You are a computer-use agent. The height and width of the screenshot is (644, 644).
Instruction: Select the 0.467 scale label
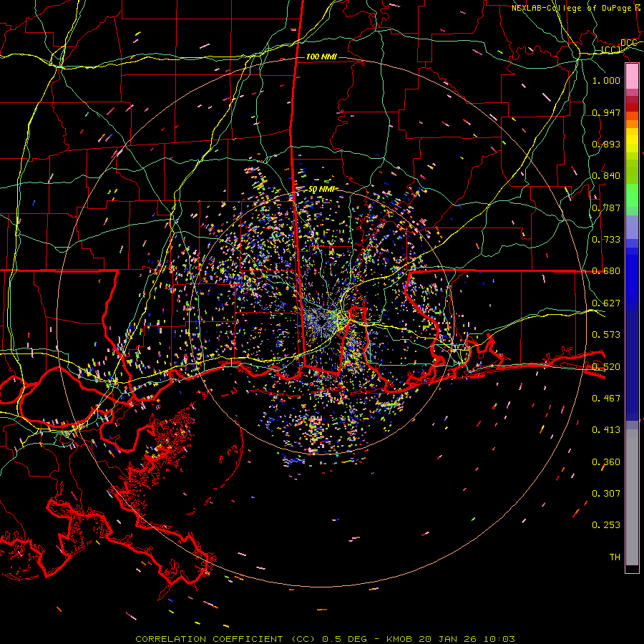pyautogui.click(x=606, y=399)
